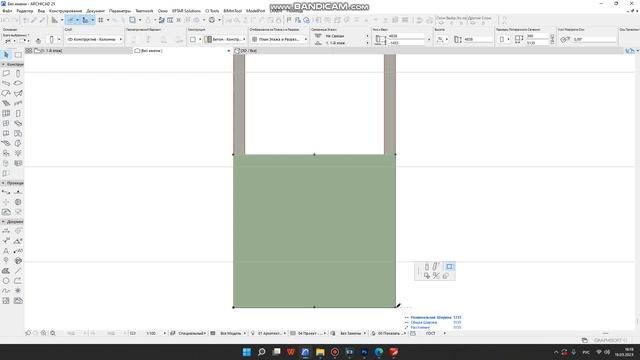Viewport: 640px width, 360px height.
Task: Click the fit-in-window magnifier icon
Action: [x=53, y=333]
